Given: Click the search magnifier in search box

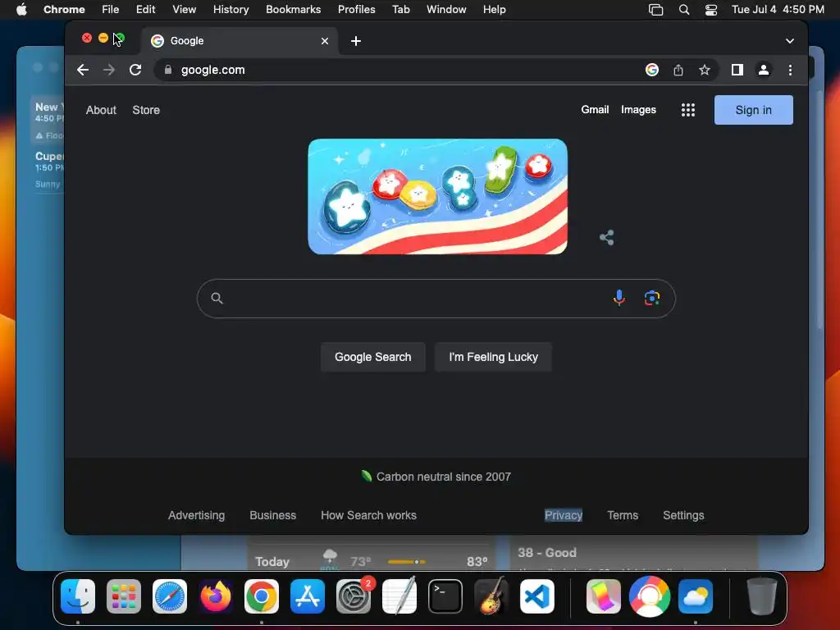Looking at the screenshot, I should pos(217,298).
